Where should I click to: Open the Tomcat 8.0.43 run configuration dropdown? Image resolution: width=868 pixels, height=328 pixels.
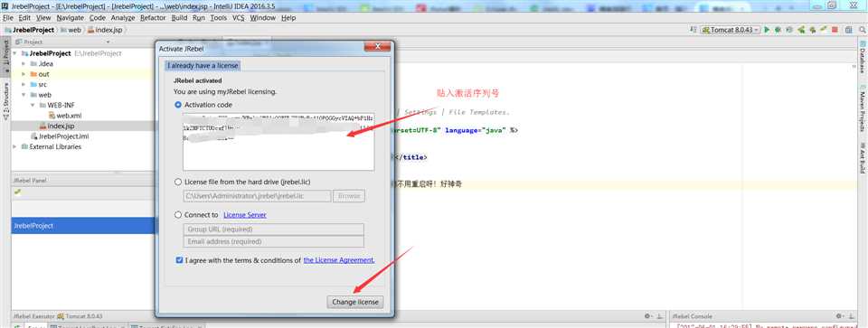pos(731,30)
